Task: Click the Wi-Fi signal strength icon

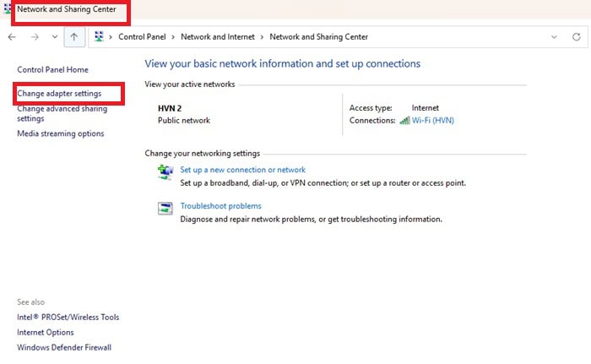Action: tap(404, 121)
